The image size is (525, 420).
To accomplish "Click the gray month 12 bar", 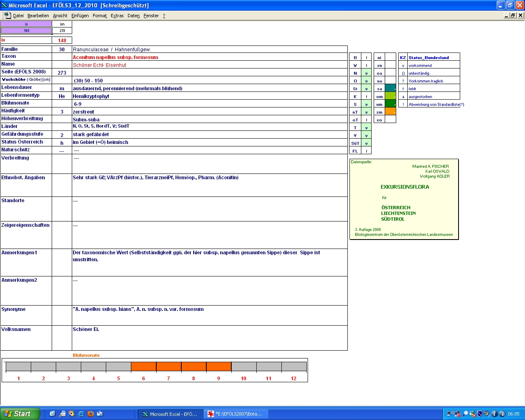I will coord(294,367).
